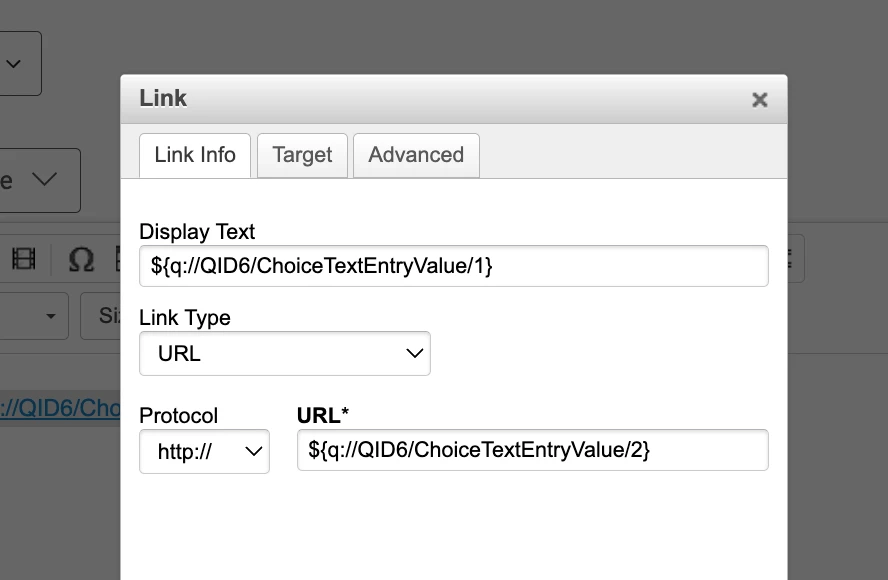Open the font dropdown with small arrow

coord(34,316)
